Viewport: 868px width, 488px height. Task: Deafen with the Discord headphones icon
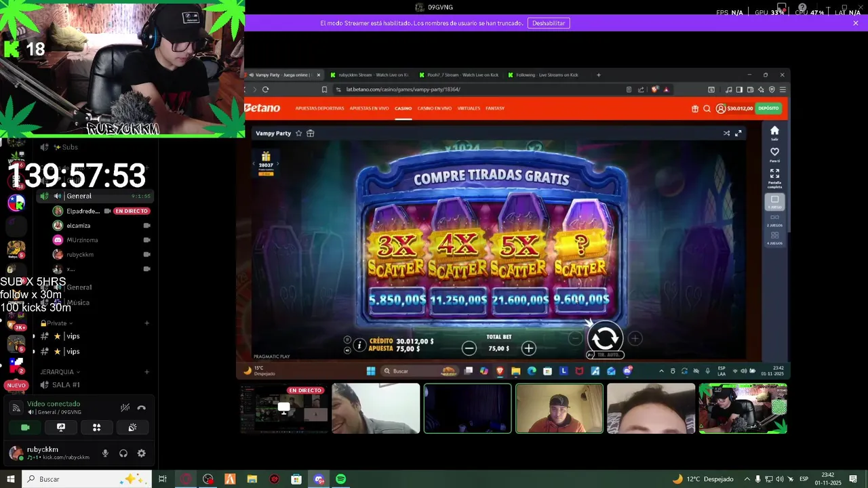pyautogui.click(x=123, y=453)
